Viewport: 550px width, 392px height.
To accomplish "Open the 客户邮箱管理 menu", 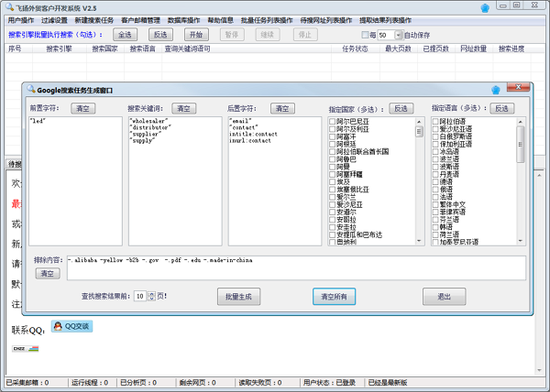I will (140, 20).
